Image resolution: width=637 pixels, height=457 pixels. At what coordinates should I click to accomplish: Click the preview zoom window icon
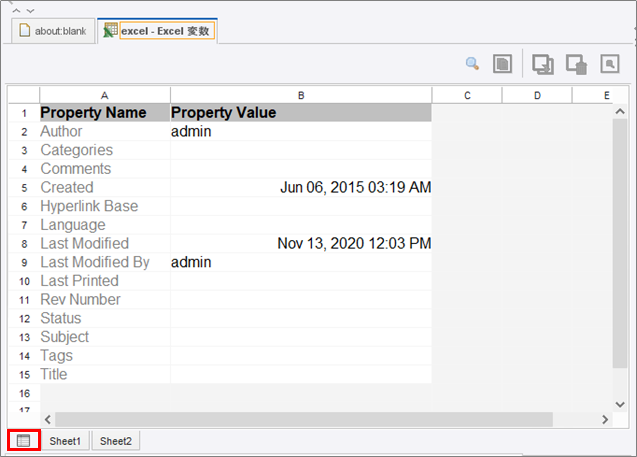610,64
